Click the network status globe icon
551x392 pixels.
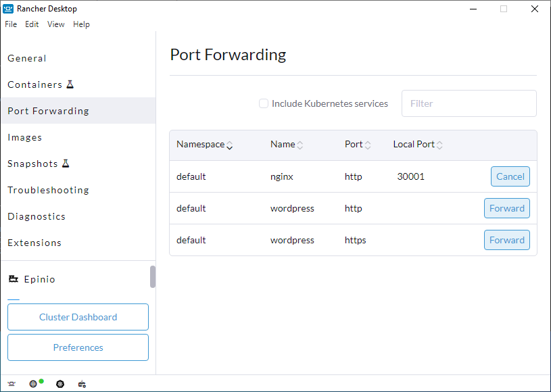(x=33, y=384)
